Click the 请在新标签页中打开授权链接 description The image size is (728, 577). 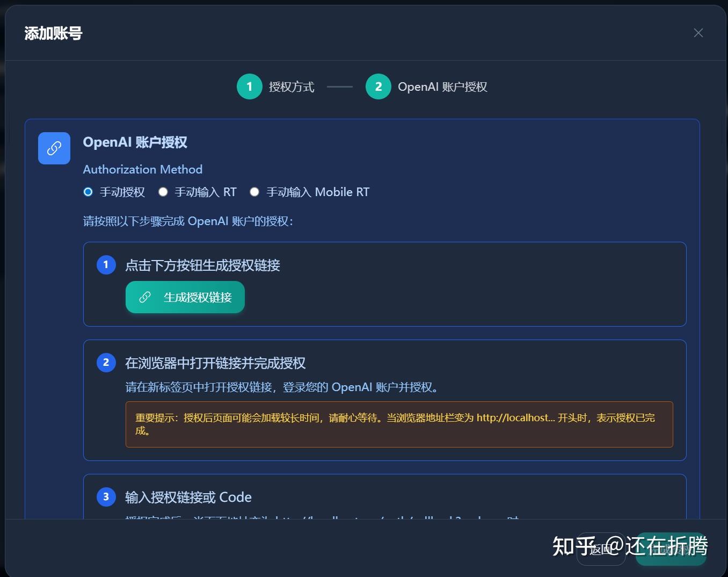[x=282, y=387]
